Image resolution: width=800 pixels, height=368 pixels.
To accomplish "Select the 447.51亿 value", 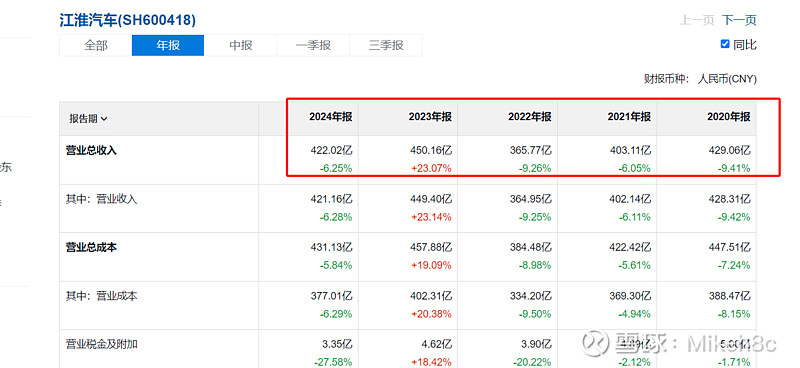I will pyautogui.click(x=729, y=248).
